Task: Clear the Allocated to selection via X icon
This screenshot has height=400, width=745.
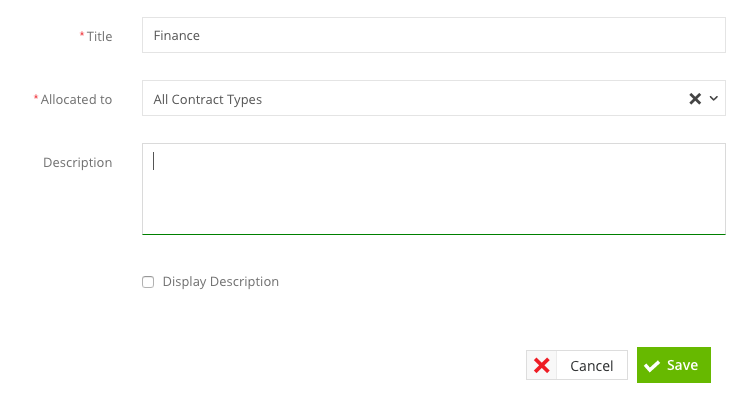Action: tap(695, 98)
